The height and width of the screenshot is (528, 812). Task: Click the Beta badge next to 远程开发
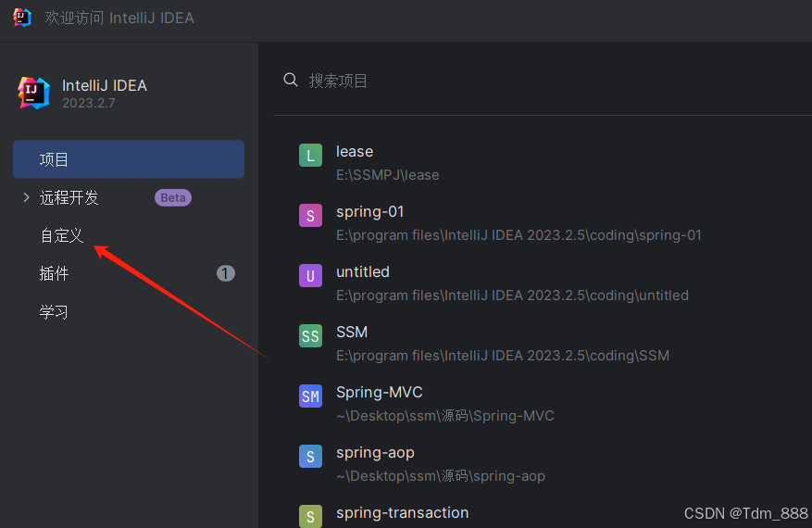click(173, 197)
